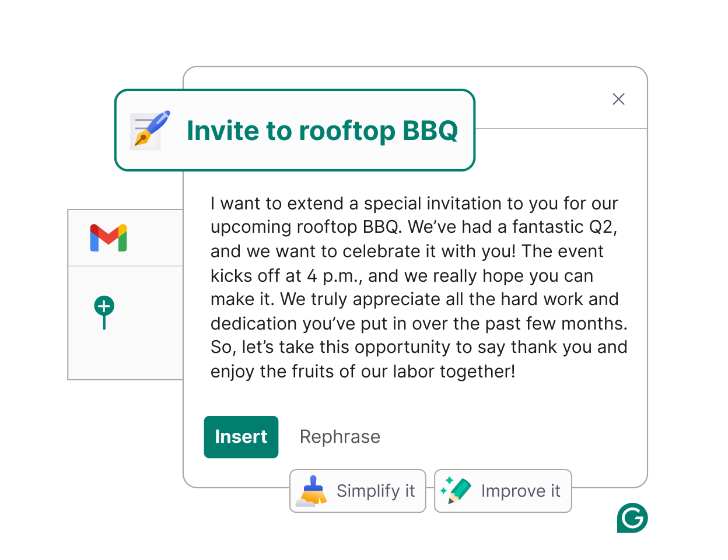
Task: Open the Grammarly G logo badge
Action: point(632,518)
